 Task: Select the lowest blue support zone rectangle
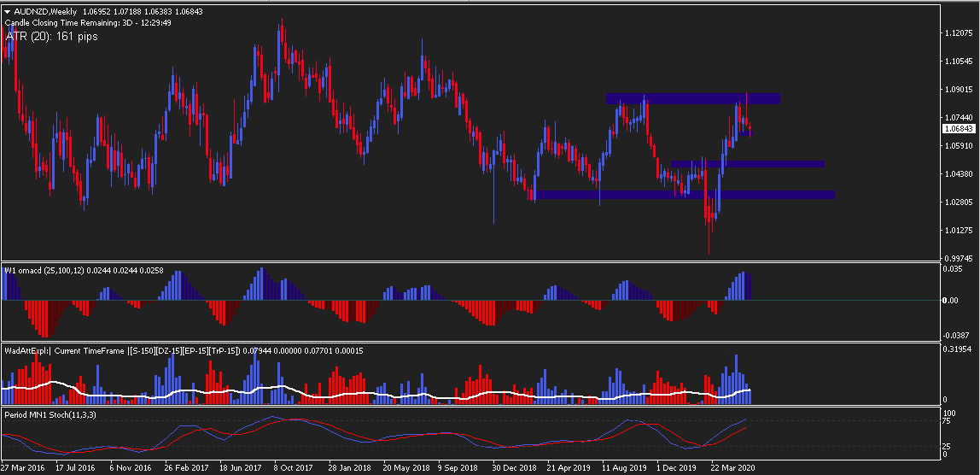pyautogui.click(x=685, y=195)
